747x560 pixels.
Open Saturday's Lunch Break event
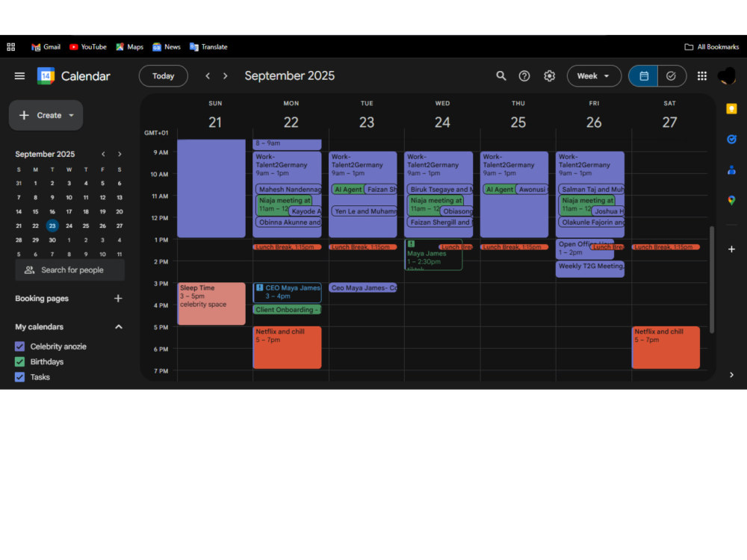pos(666,247)
